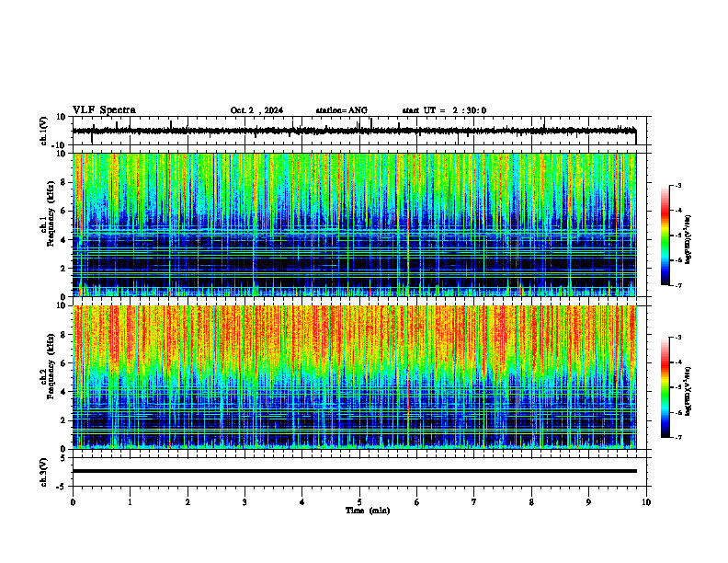
Task: Click the ch.1 spectrogram panel
Action: tap(354, 224)
